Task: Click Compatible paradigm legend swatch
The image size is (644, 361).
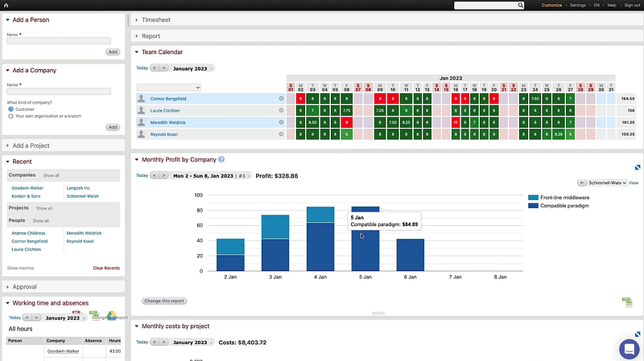Action: 533,206
